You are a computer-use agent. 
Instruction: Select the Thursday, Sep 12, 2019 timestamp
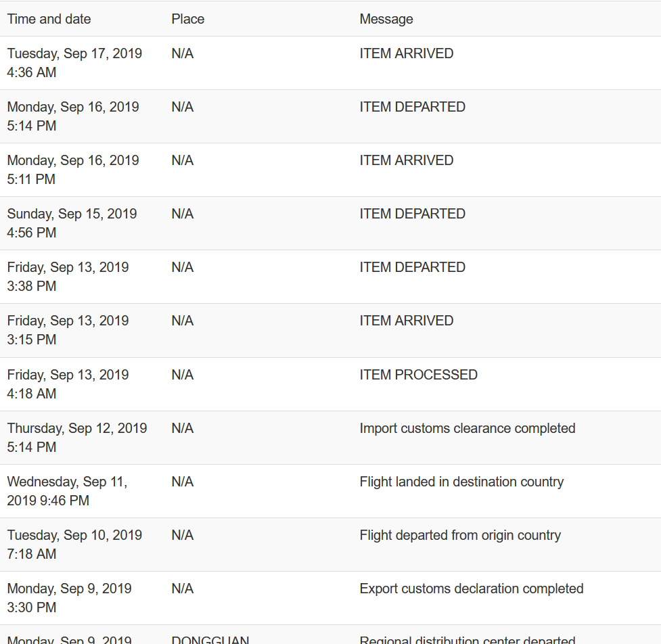[76, 437]
